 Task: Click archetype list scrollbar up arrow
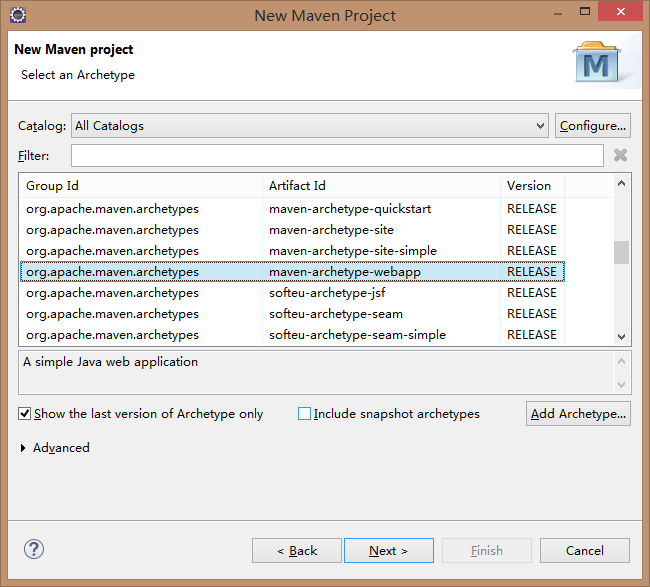621,183
